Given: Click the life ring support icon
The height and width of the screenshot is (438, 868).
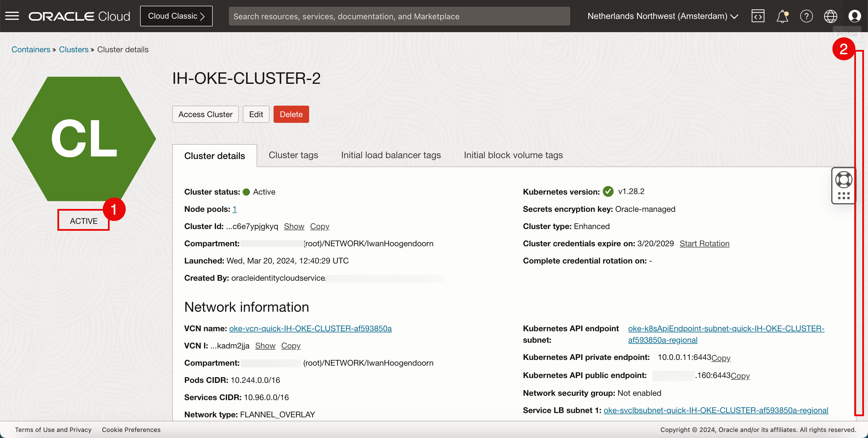Looking at the screenshot, I should click(x=843, y=180).
